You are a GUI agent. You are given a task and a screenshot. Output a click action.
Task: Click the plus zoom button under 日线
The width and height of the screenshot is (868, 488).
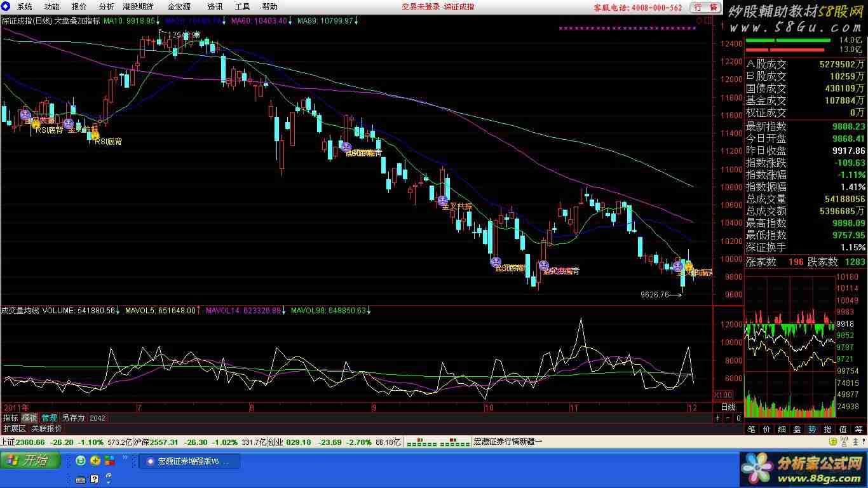pyautogui.click(x=718, y=418)
